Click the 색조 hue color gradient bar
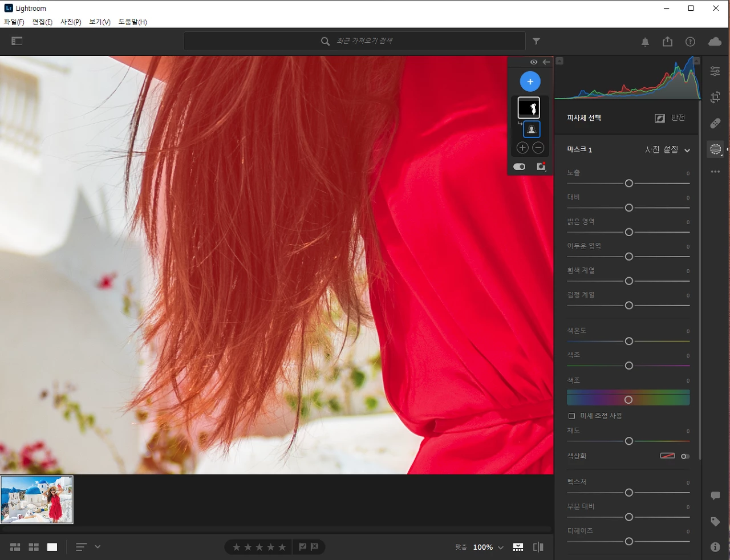Viewport: 730px width, 560px height. click(628, 397)
